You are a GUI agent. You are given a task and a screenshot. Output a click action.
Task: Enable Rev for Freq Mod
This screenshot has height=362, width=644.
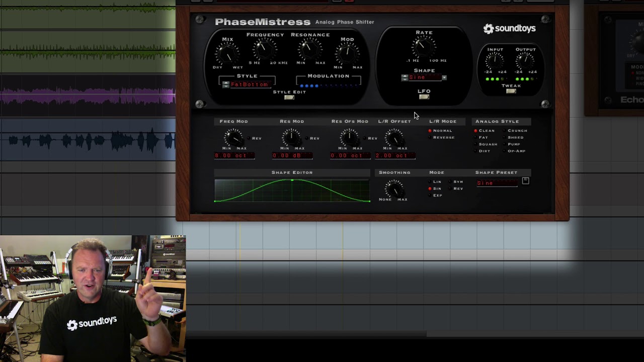tap(256, 138)
